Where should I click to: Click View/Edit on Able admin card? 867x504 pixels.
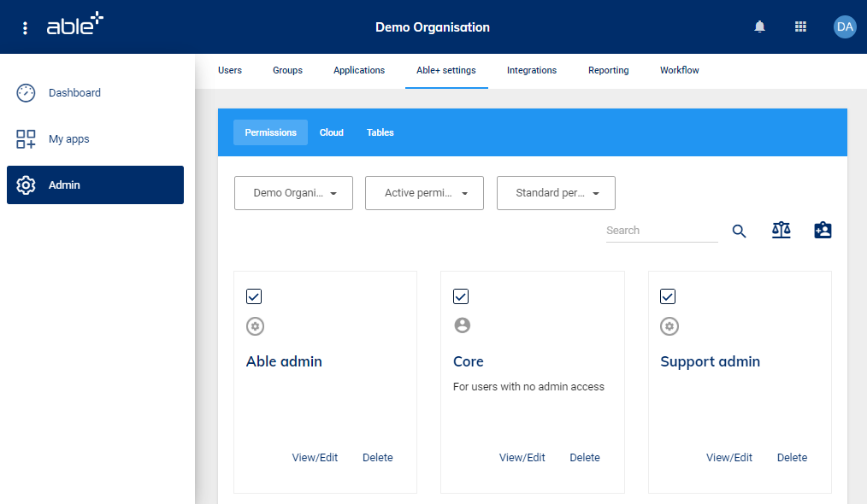click(x=315, y=458)
